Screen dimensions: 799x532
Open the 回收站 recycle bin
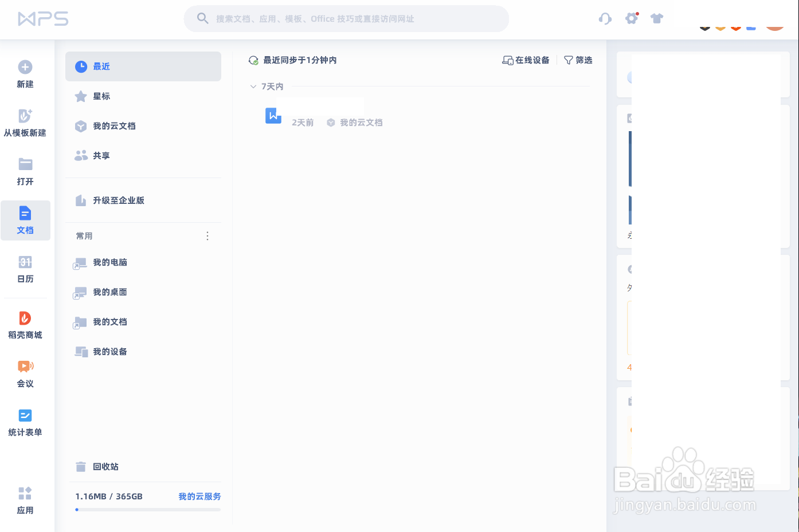106,466
